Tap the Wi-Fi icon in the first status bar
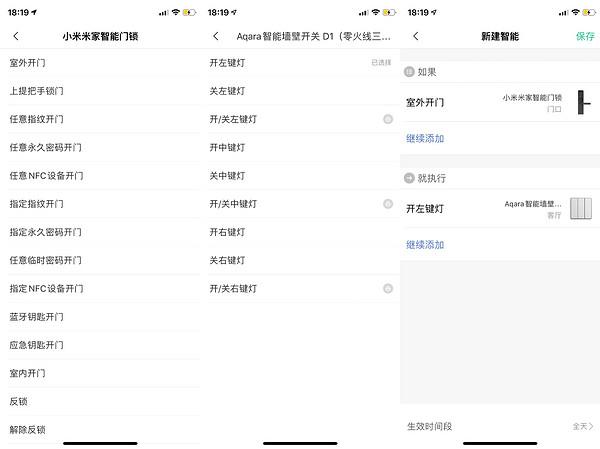Screen dimensions: 600x449 [x=176, y=12]
